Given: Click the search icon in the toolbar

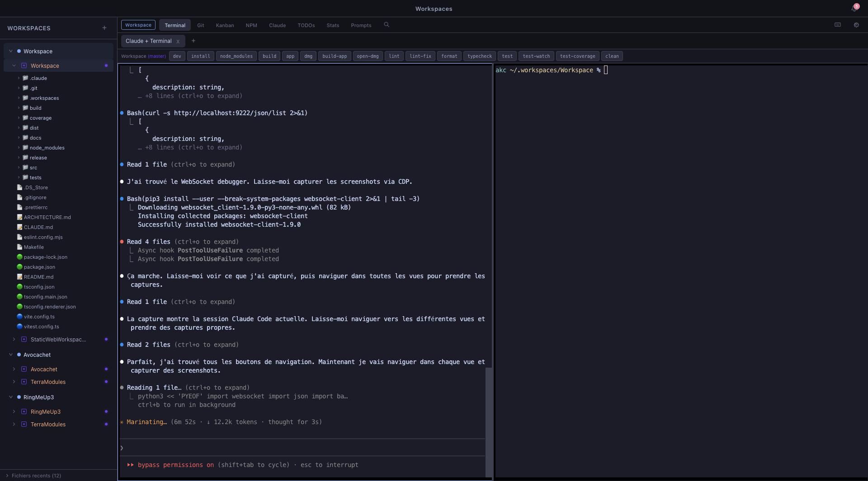Looking at the screenshot, I should pos(387,25).
